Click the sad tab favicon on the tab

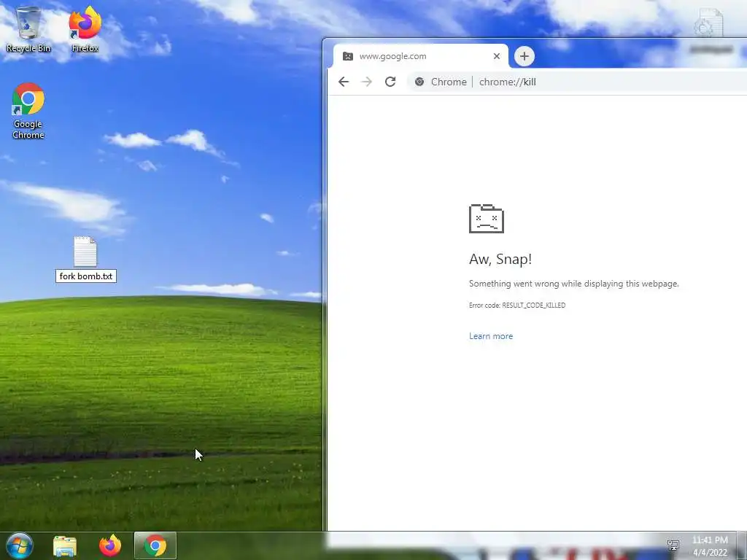[x=348, y=56]
